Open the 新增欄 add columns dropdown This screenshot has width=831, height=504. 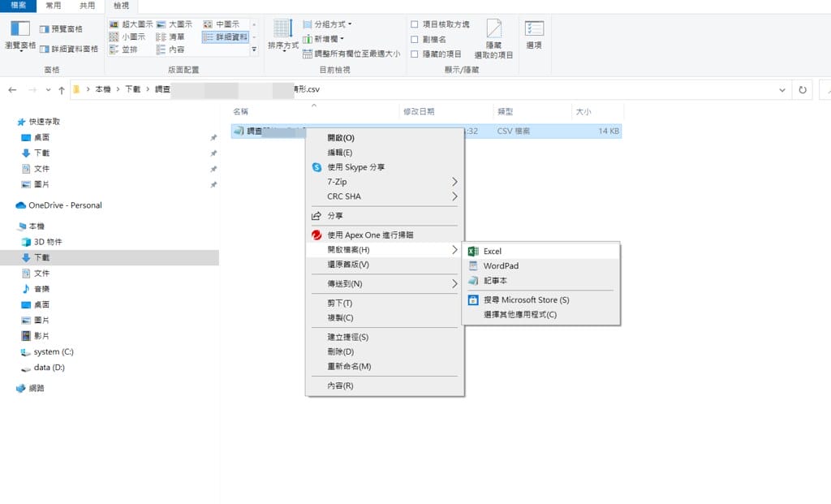point(323,39)
